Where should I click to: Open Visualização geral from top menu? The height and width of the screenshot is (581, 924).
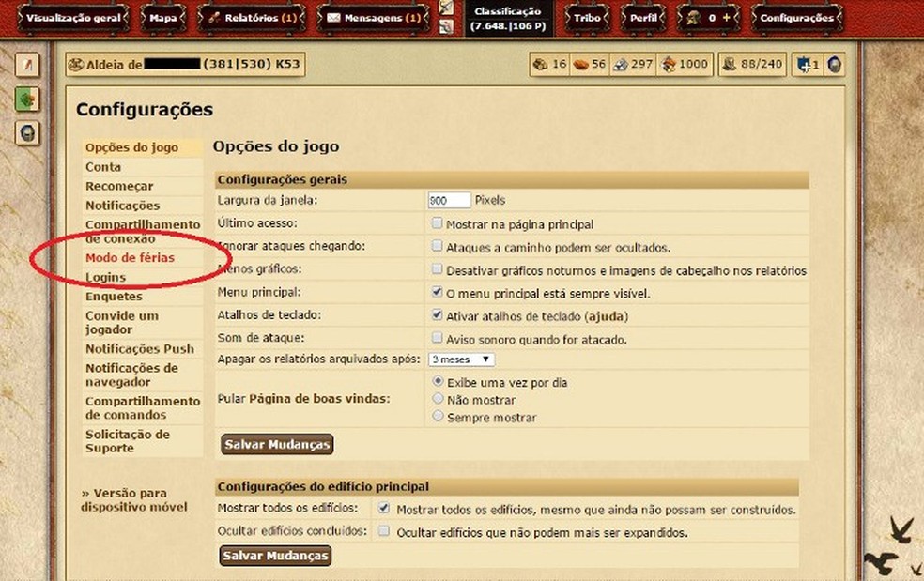(x=72, y=18)
